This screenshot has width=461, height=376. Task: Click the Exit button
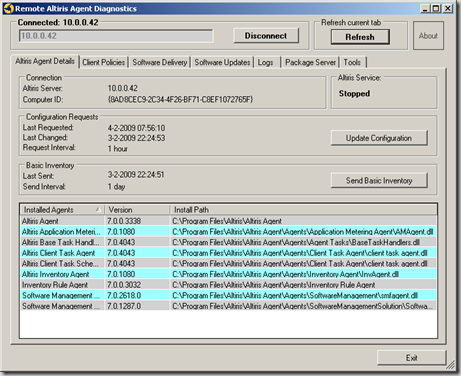click(x=412, y=358)
